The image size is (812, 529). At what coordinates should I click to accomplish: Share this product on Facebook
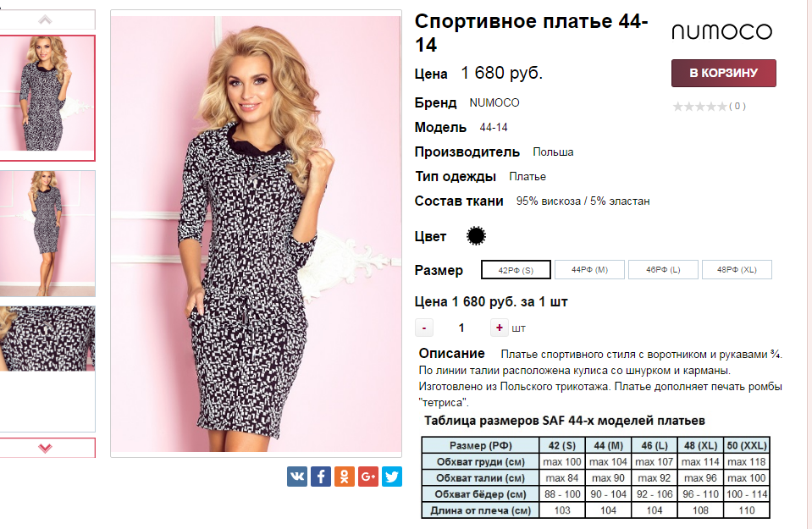321,477
